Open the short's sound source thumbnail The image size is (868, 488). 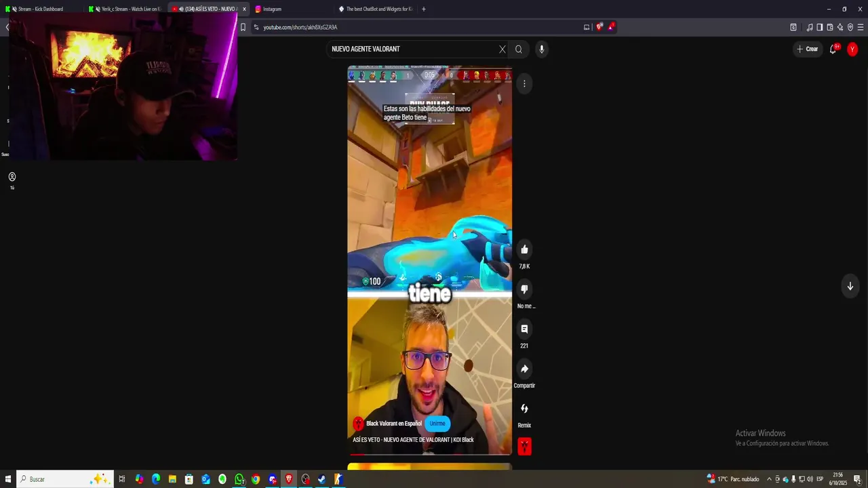point(524,446)
